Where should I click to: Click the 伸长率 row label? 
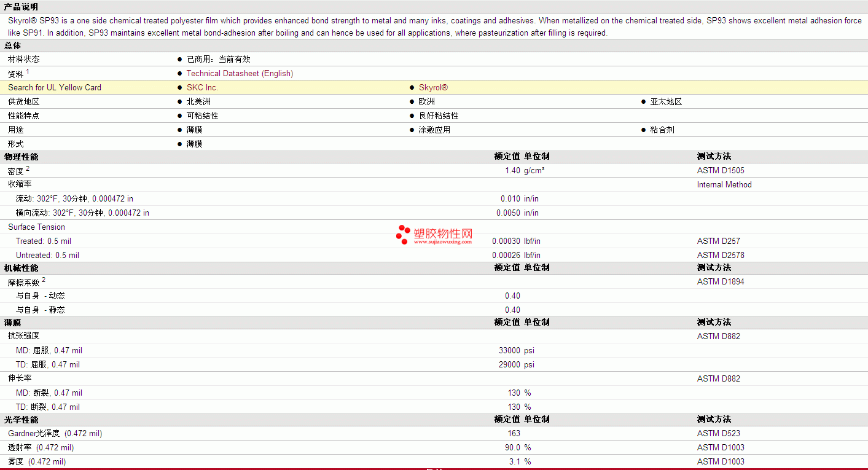[20, 378]
